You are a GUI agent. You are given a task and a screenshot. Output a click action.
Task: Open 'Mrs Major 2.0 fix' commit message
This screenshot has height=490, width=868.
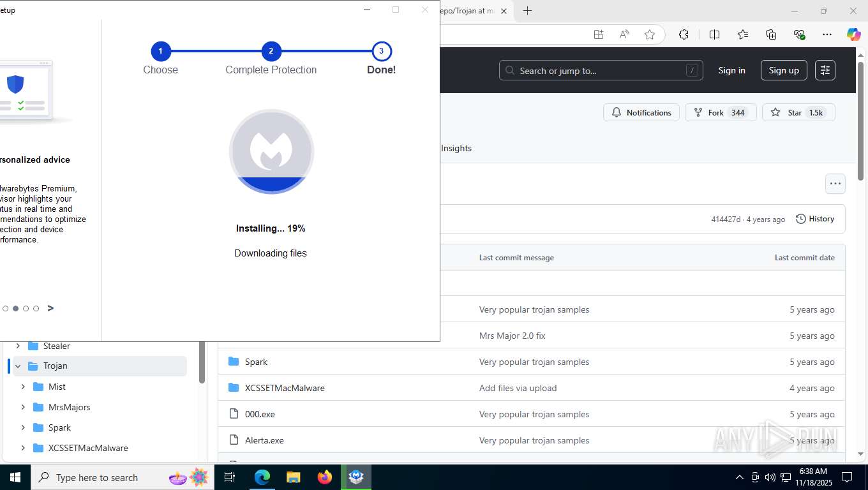click(513, 336)
